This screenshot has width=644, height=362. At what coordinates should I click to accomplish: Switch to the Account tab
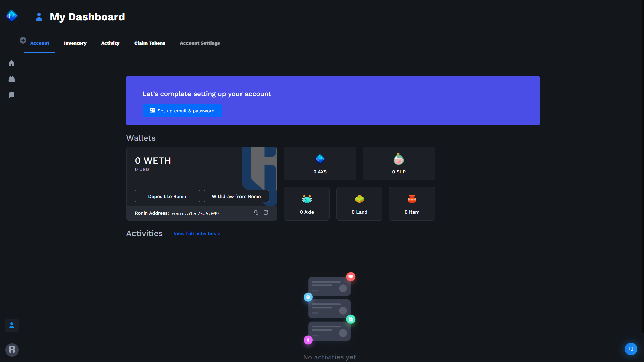tap(40, 43)
